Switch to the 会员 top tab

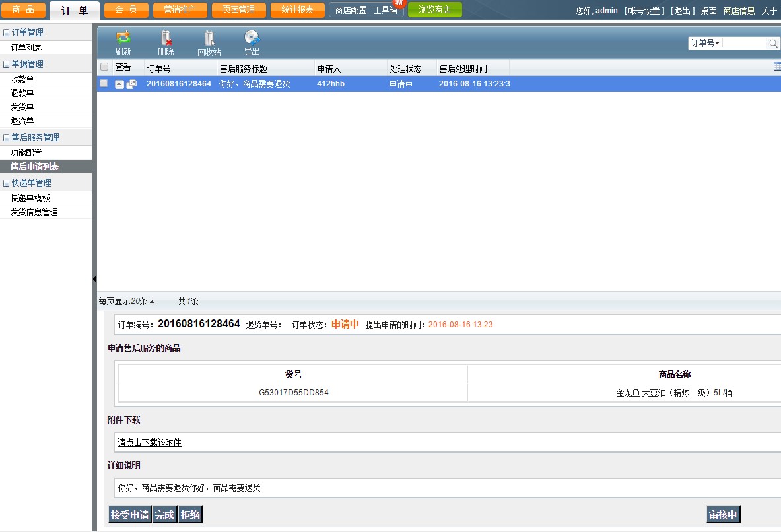[126, 10]
